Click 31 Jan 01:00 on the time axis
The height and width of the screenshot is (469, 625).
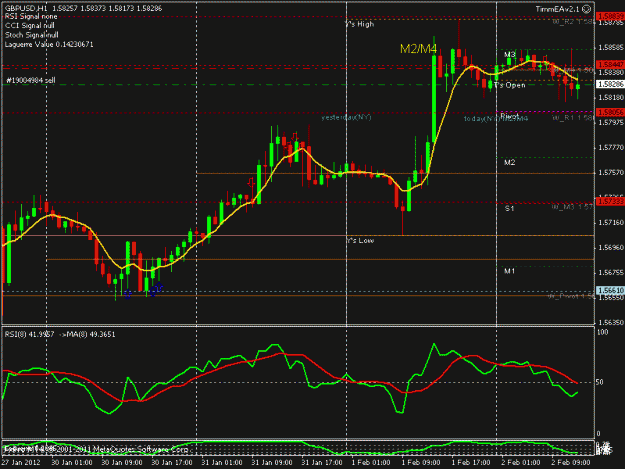tap(222, 462)
